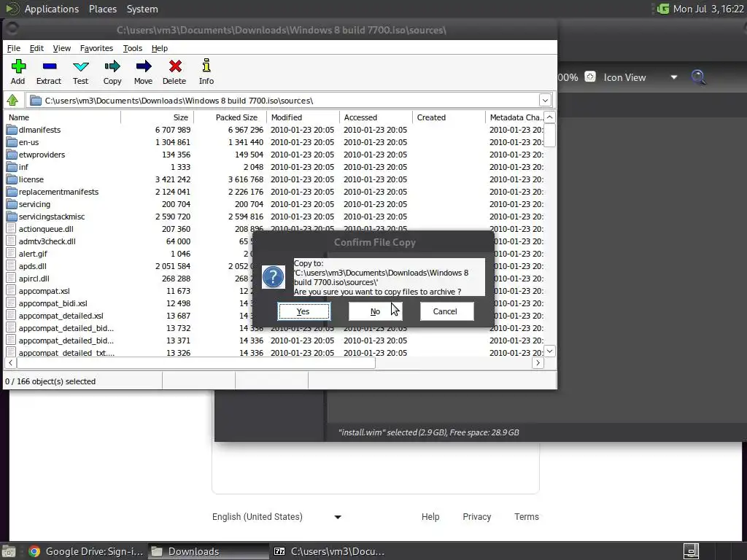Open the Applications panel menu
The width and height of the screenshot is (747, 560).
click(52, 9)
